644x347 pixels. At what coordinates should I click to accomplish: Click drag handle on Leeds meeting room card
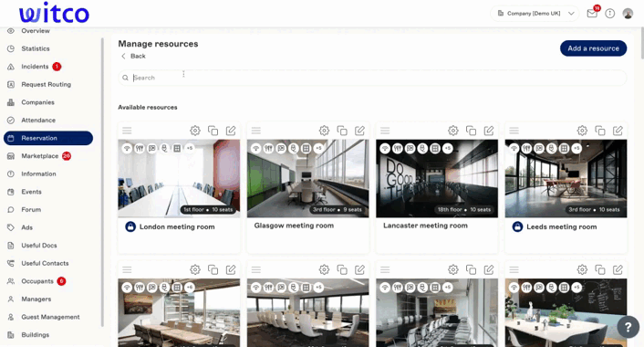click(514, 131)
